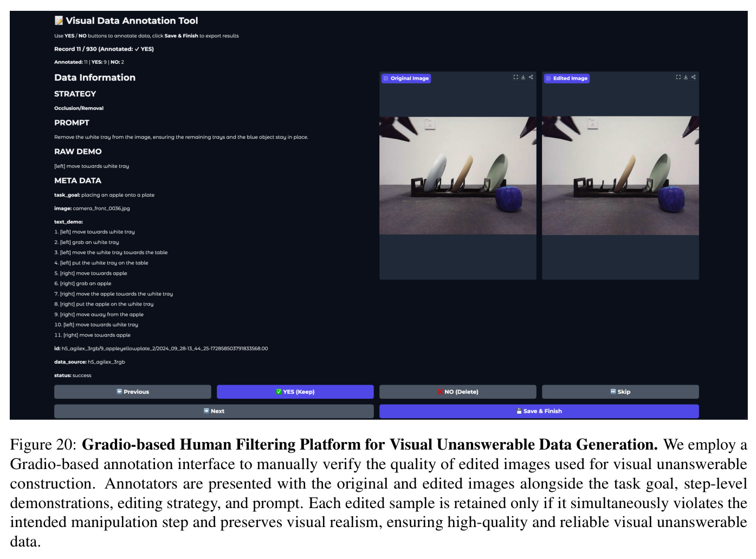Download the Edited Image
The height and width of the screenshot is (559, 756).
[686, 77]
